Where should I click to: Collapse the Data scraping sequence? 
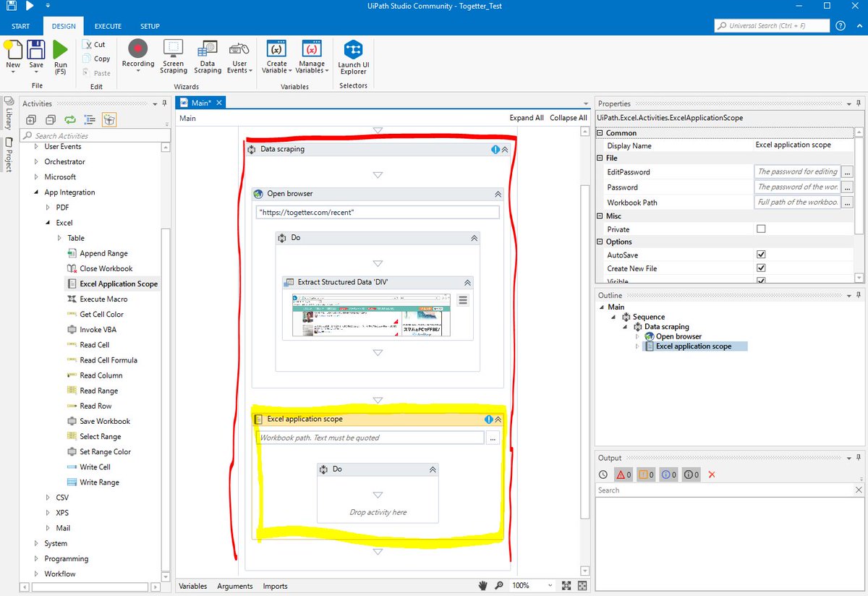pos(505,150)
